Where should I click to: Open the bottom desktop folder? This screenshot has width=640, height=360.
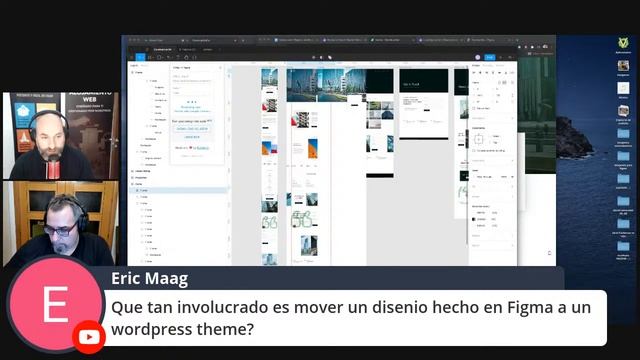(623, 246)
